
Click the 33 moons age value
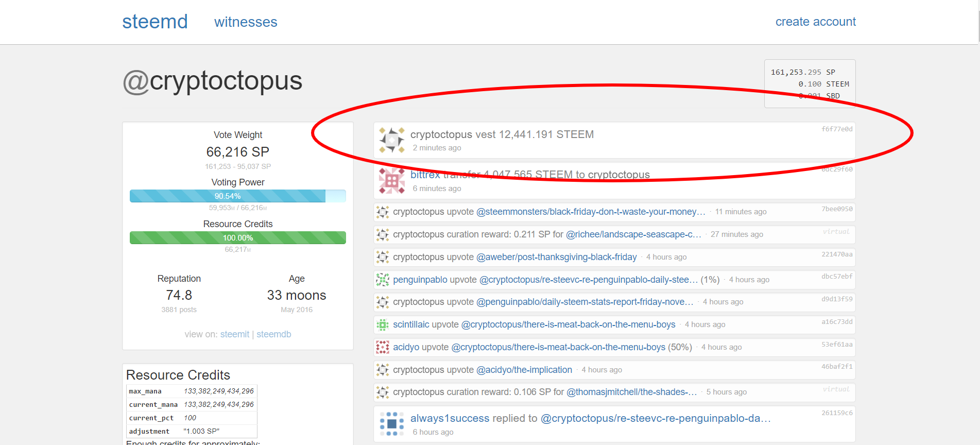click(x=297, y=295)
